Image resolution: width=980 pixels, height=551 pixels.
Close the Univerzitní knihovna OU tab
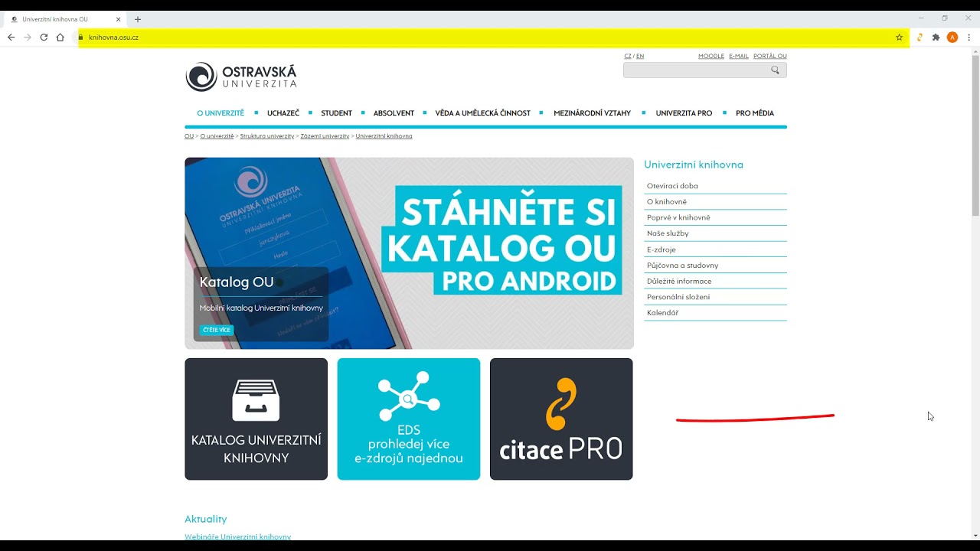click(119, 19)
